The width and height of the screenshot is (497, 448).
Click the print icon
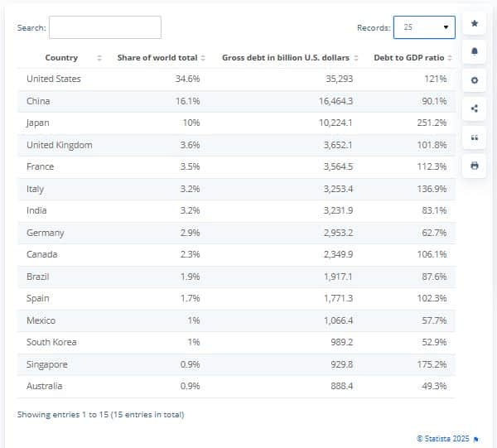coord(475,166)
